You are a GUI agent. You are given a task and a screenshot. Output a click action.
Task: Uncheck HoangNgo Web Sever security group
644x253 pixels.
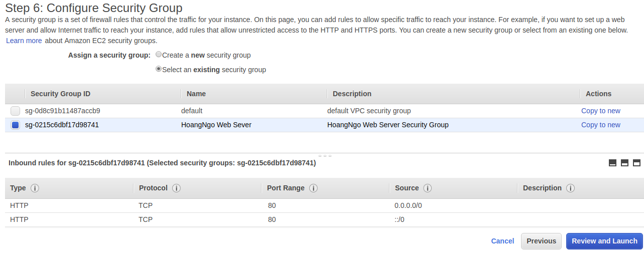(x=15, y=125)
